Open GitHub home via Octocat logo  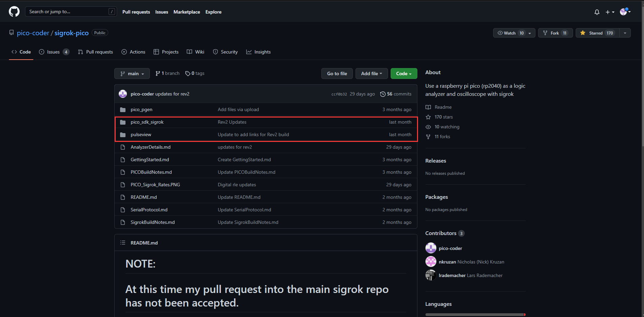[14, 12]
